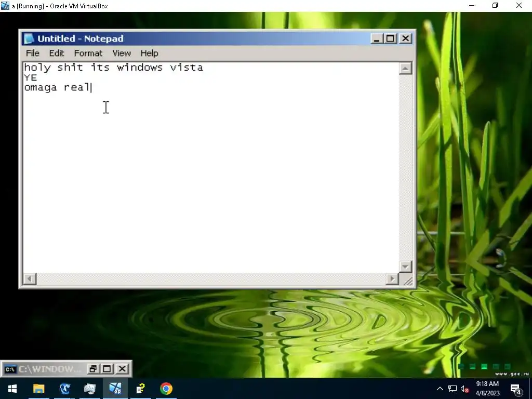The image size is (532, 399).
Task: Click the horizontal scrollbar right arrow
Action: coord(392,279)
